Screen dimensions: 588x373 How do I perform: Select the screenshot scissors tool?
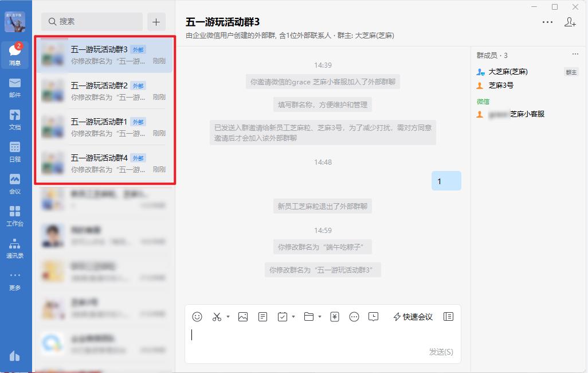[217, 316]
